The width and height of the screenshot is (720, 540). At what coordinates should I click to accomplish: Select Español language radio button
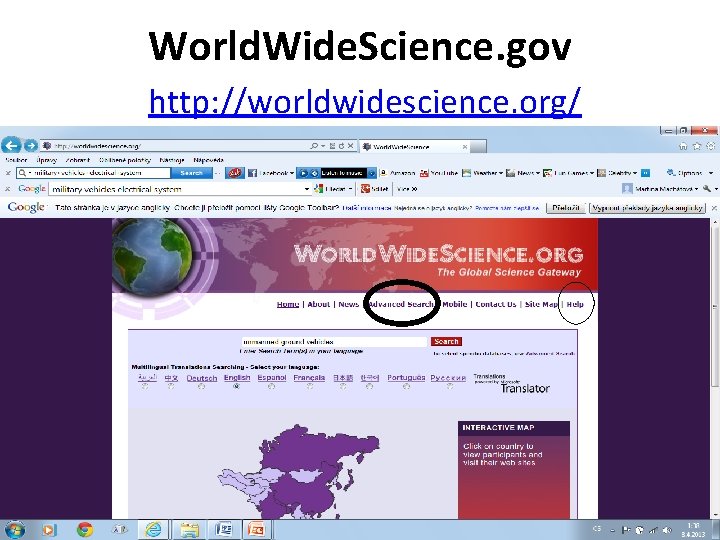pos(271,387)
